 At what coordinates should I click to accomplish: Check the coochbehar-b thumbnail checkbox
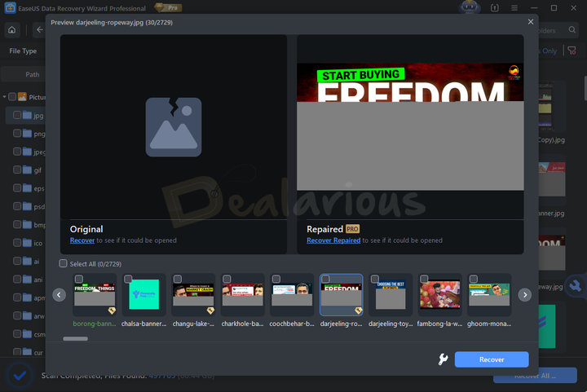pos(276,279)
